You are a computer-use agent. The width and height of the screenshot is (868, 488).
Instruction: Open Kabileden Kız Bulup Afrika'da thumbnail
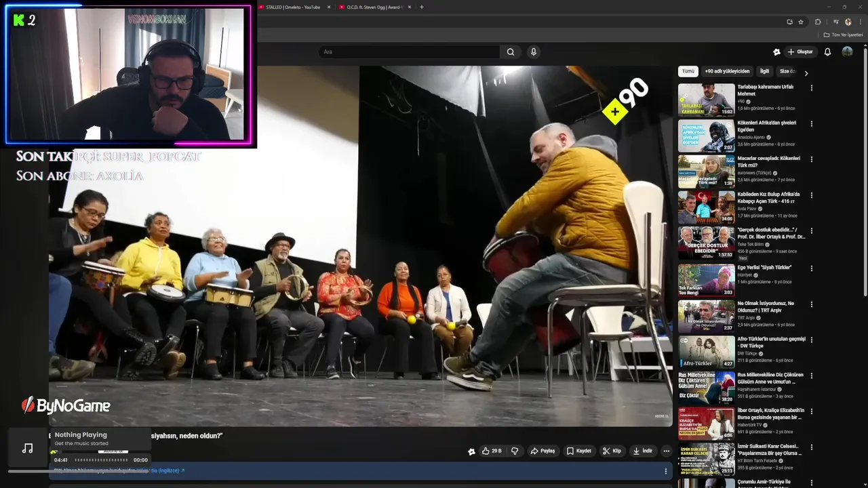[706, 207]
